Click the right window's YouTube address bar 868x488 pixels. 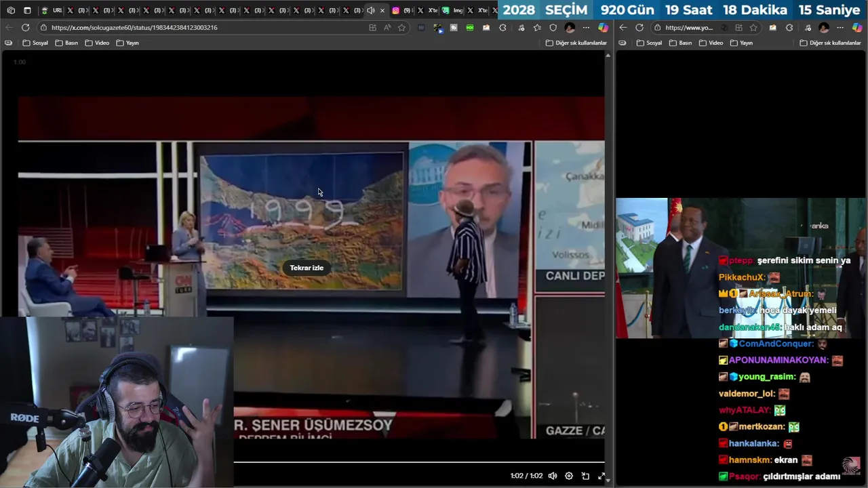(x=688, y=28)
